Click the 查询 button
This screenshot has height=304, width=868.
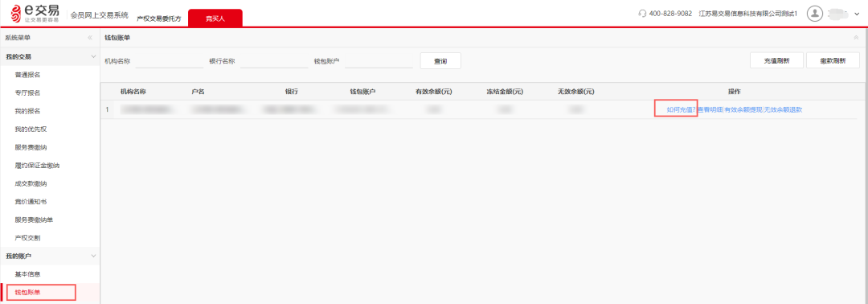(440, 61)
